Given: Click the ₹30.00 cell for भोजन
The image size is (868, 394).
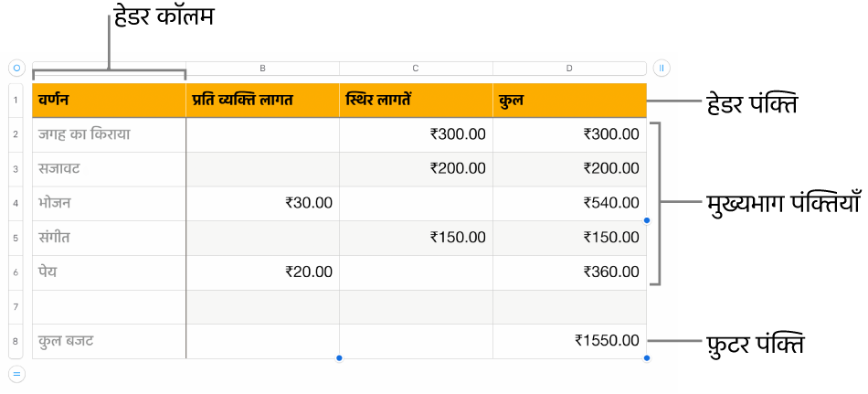Looking at the screenshot, I should 262,203.
